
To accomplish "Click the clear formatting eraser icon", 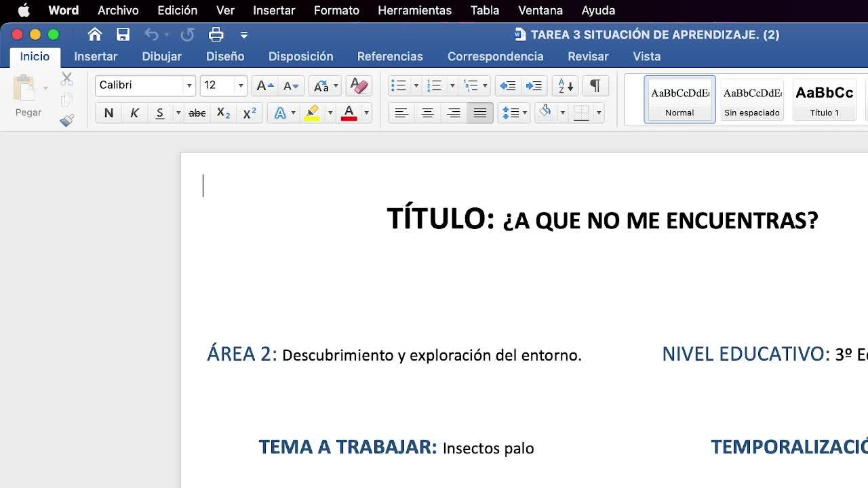I will [358, 85].
